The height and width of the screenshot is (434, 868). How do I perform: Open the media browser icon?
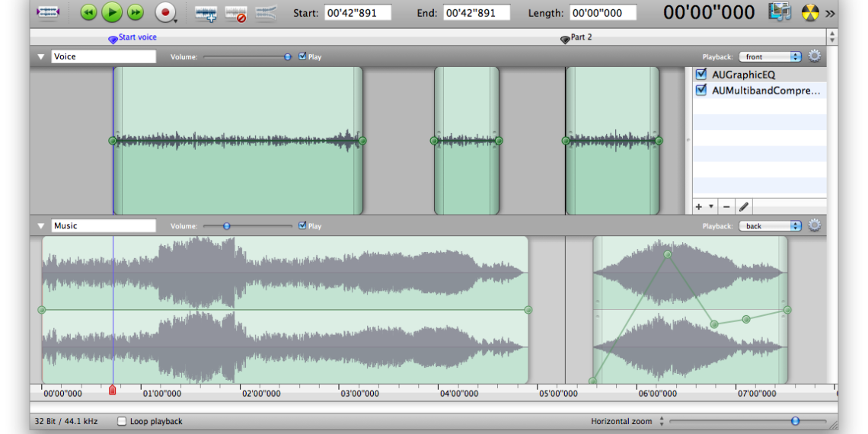[x=779, y=12]
